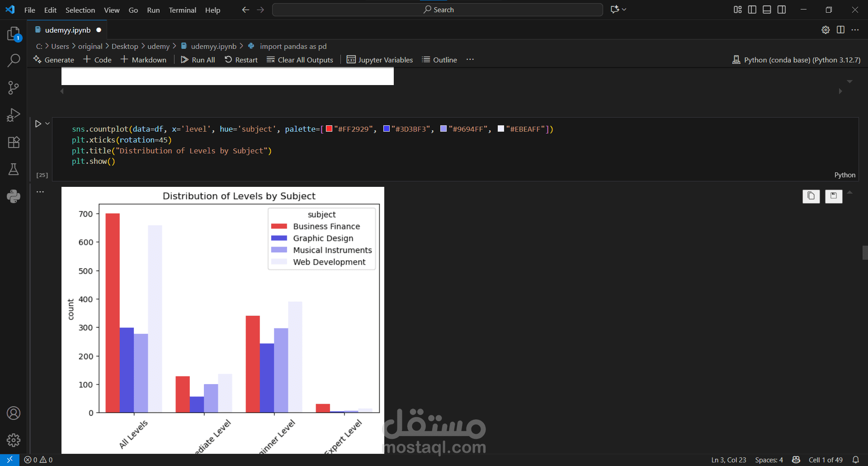
Task: Click Spaces: 4 indentation setting
Action: click(x=769, y=460)
